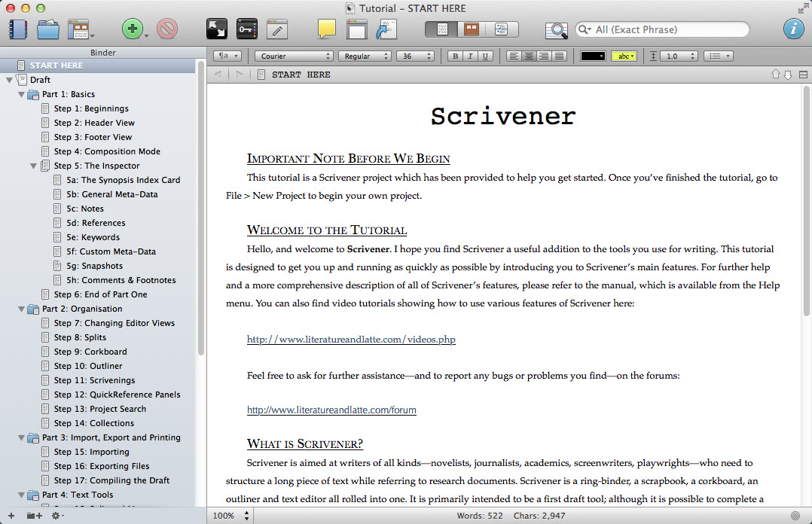
Task: Select Step 11: Scrivenings in the Binder
Action: tap(93, 380)
